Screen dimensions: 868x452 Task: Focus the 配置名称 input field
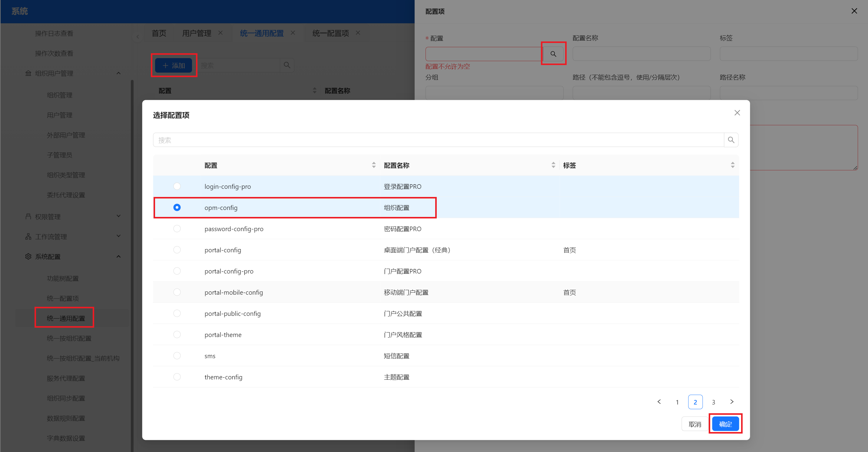click(x=641, y=54)
